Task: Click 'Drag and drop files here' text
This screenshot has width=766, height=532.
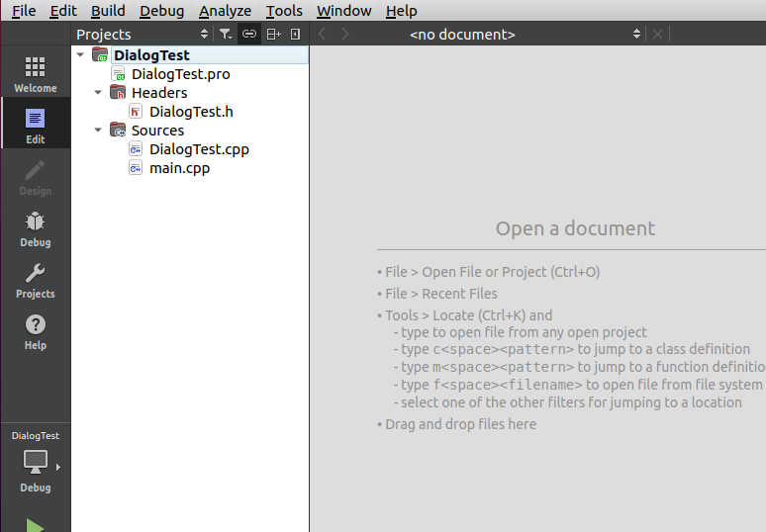Action: pyautogui.click(x=460, y=424)
